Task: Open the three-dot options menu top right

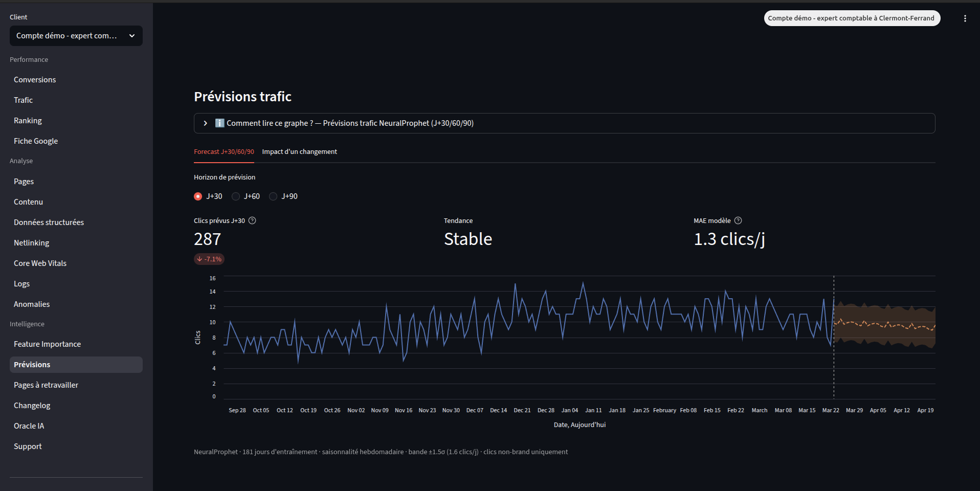Action: pyautogui.click(x=965, y=18)
